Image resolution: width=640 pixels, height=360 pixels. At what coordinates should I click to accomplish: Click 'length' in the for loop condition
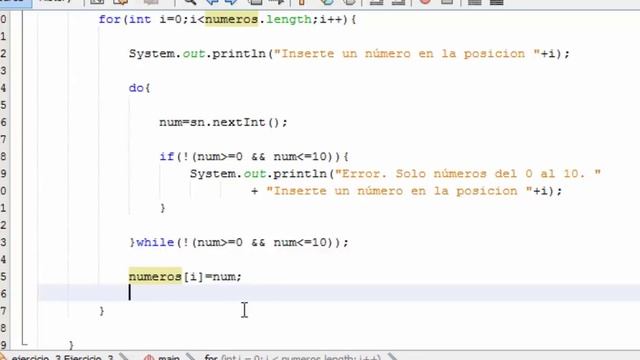pos(289,19)
